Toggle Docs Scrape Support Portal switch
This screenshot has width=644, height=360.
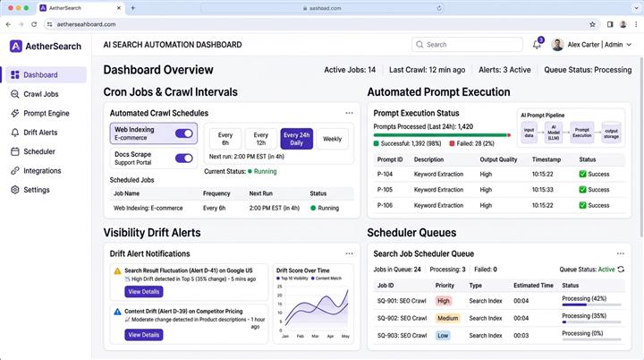183,158
